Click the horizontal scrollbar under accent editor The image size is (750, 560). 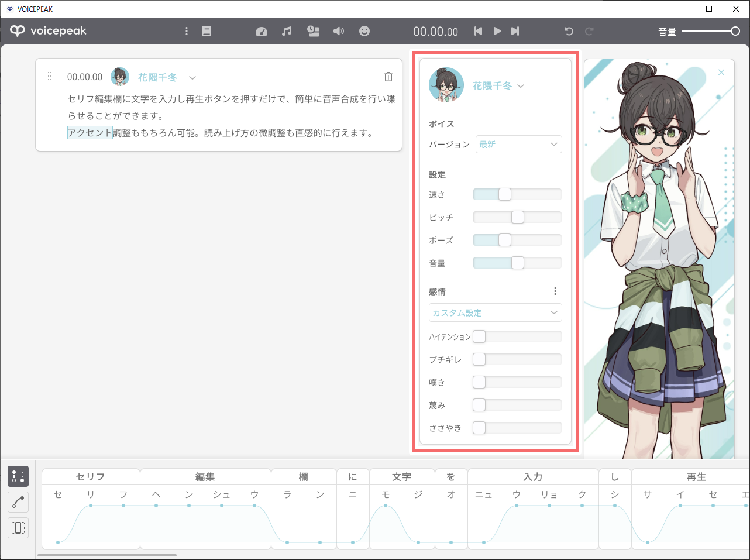(x=107, y=555)
